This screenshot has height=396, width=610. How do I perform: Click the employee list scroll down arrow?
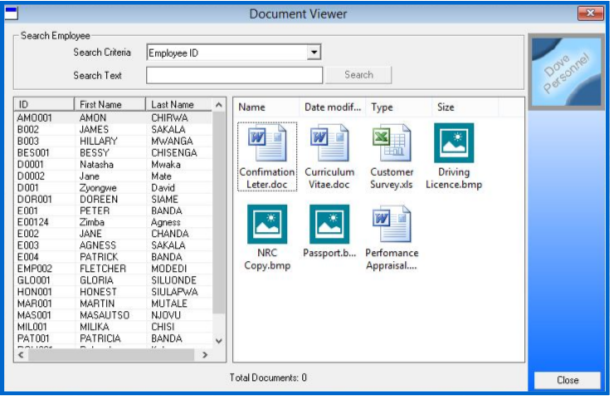click(219, 341)
